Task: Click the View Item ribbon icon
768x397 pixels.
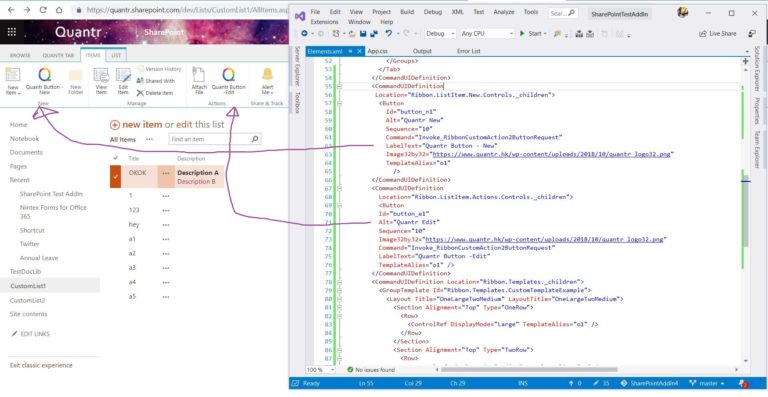Action: (101, 75)
